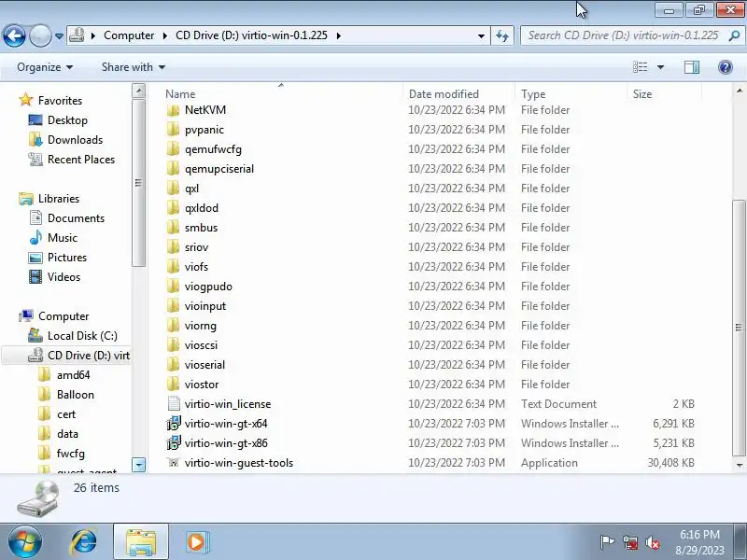
Task: Select Computer in navigation pane
Action: tap(63, 316)
